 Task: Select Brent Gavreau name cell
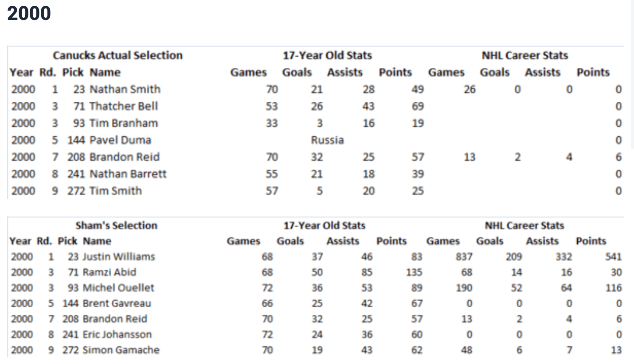click(x=117, y=303)
